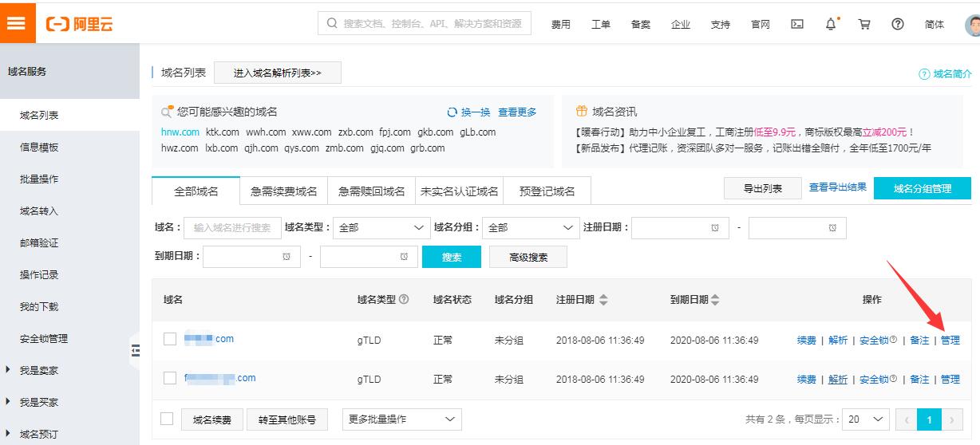Click the 域名类型 help icon
The height and width of the screenshot is (445, 980).
click(x=404, y=300)
